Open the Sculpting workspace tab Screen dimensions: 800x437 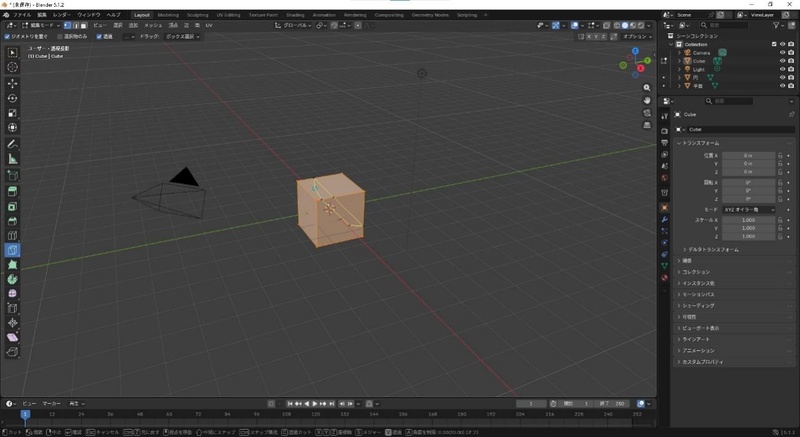[x=197, y=15]
